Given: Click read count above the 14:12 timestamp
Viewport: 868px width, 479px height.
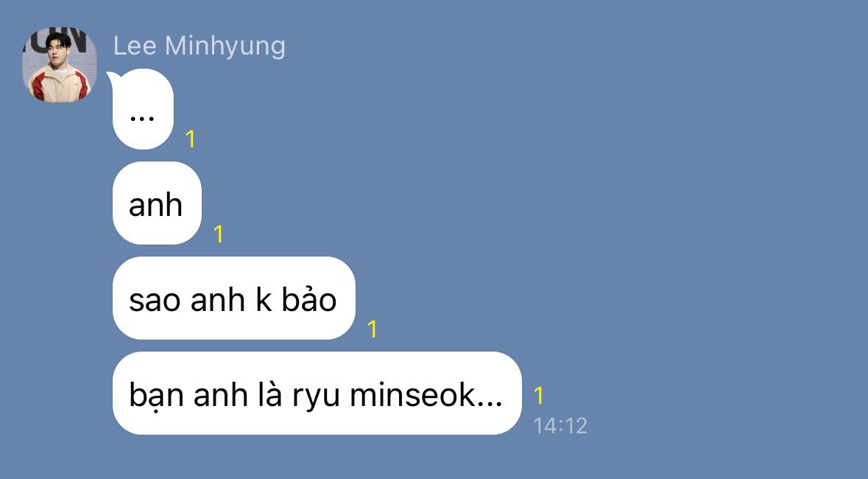Looking at the screenshot, I should [x=539, y=395].
